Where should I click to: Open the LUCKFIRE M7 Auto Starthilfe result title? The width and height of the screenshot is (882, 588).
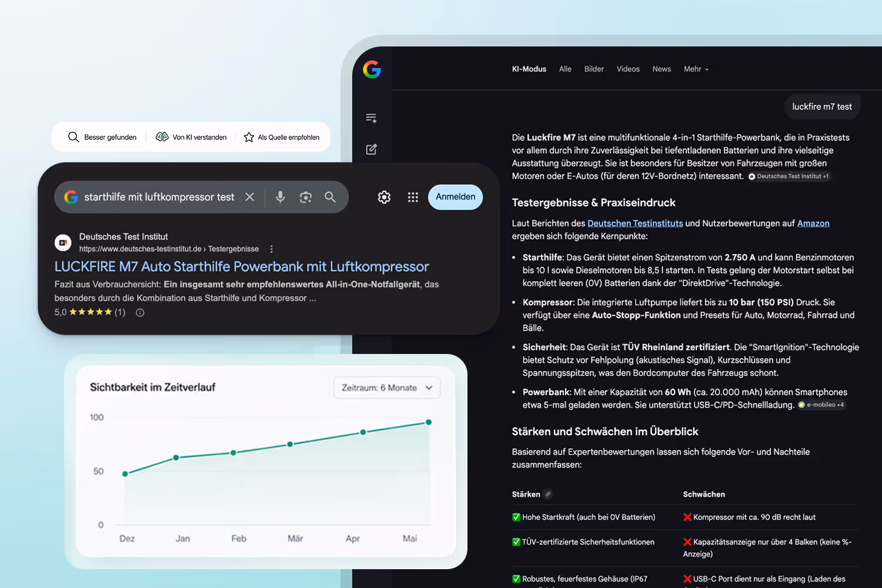[x=242, y=267]
